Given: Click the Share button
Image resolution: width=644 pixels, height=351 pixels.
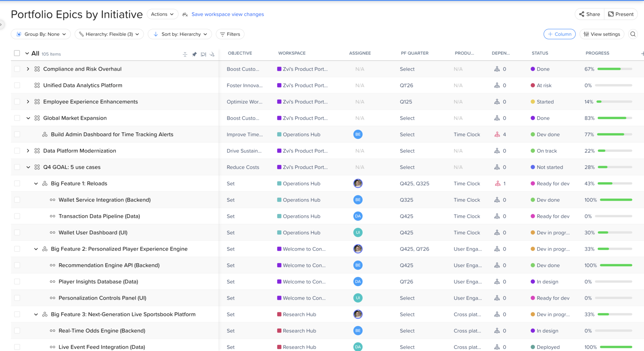Looking at the screenshot, I should 590,14.
